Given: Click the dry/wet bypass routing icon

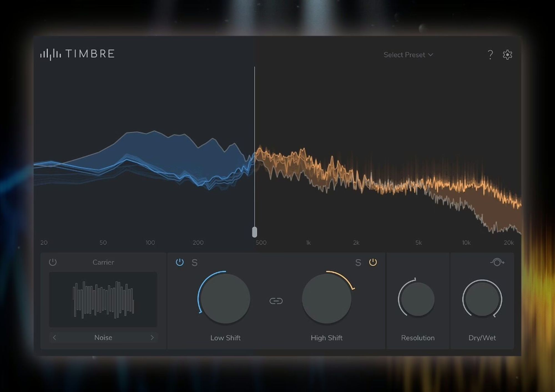Looking at the screenshot, I should click(x=497, y=262).
